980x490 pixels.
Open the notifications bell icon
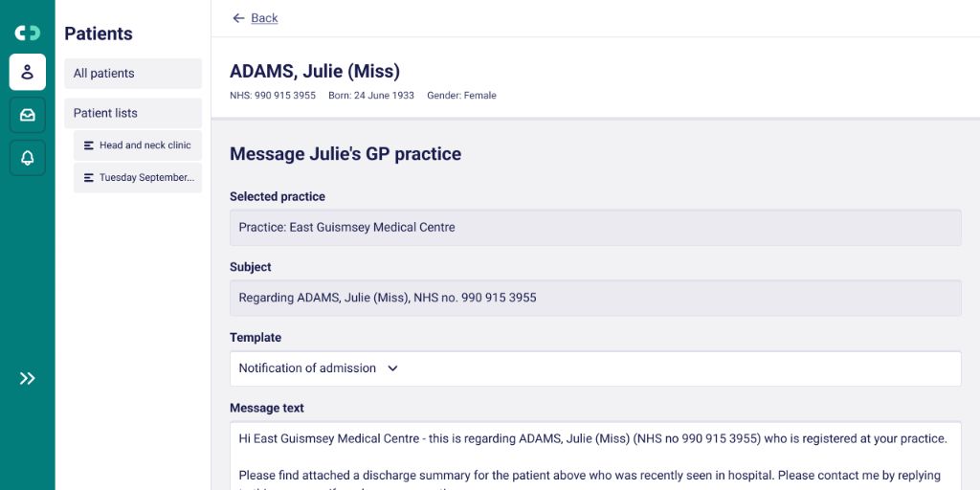pyautogui.click(x=27, y=158)
